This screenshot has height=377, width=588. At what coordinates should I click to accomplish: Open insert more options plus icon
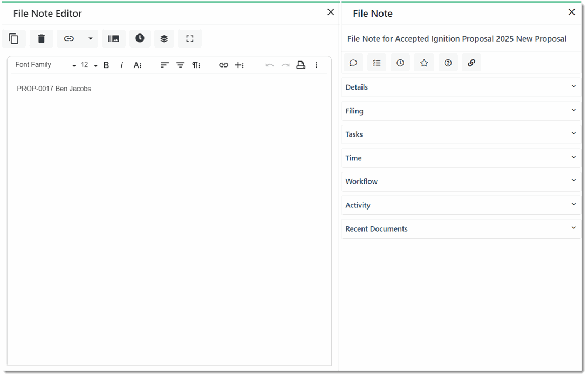[240, 65]
